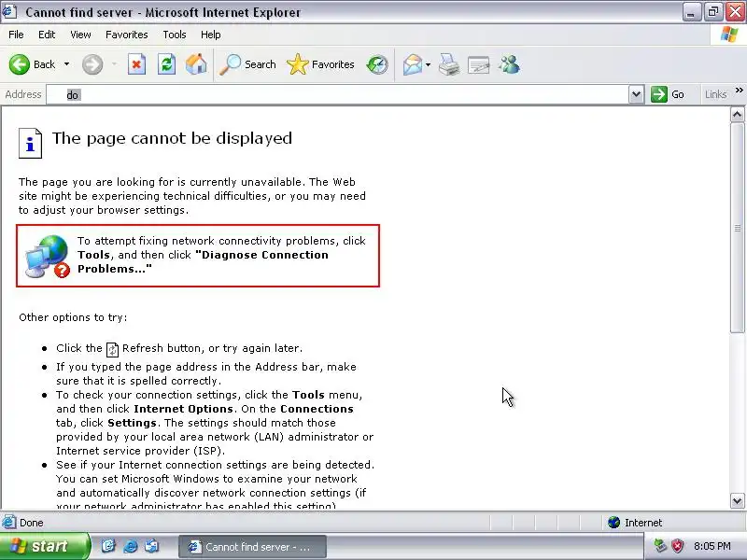The height and width of the screenshot is (560, 747).
Task: Open the Messenger people icon
Action: click(509, 64)
